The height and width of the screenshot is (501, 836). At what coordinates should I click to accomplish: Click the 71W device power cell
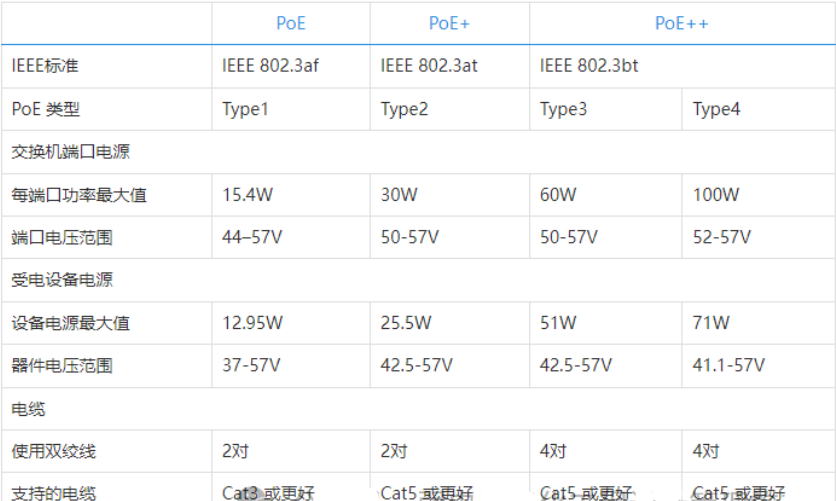click(x=711, y=323)
